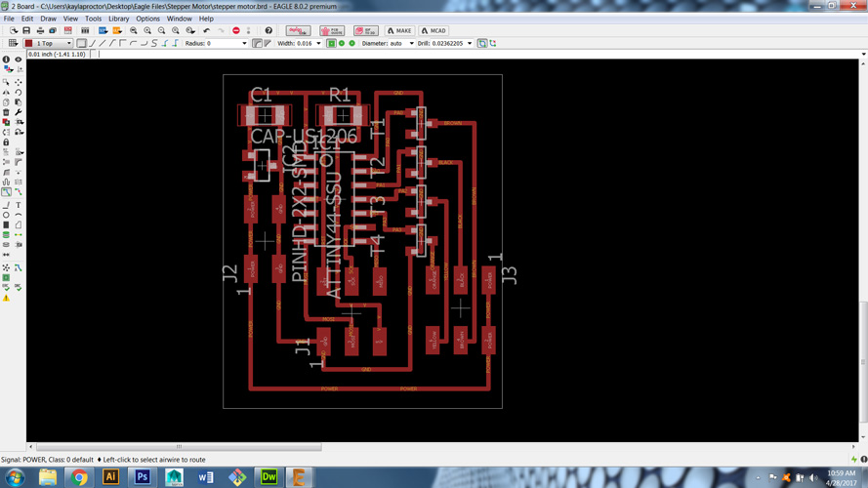
Task: Select the Rotate tool
Action: coord(19,93)
